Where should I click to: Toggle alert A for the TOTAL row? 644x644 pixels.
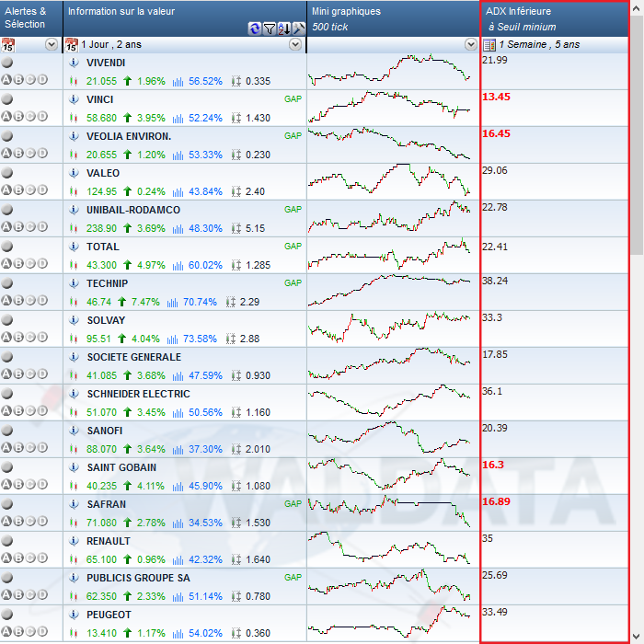tap(6, 263)
